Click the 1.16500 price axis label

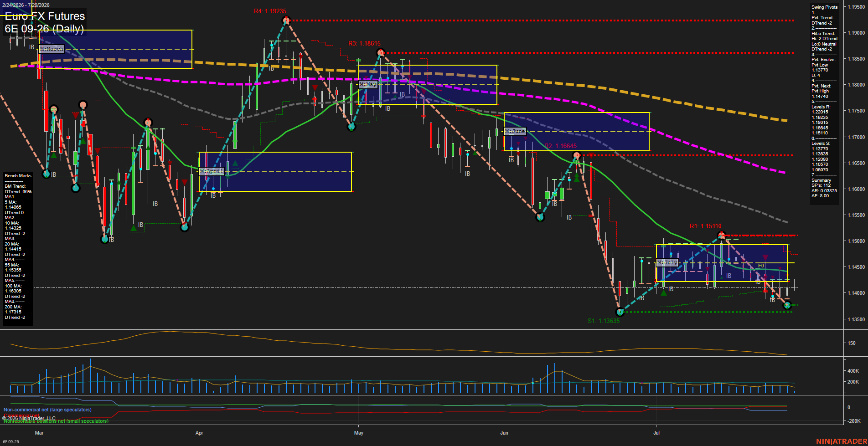856,163
